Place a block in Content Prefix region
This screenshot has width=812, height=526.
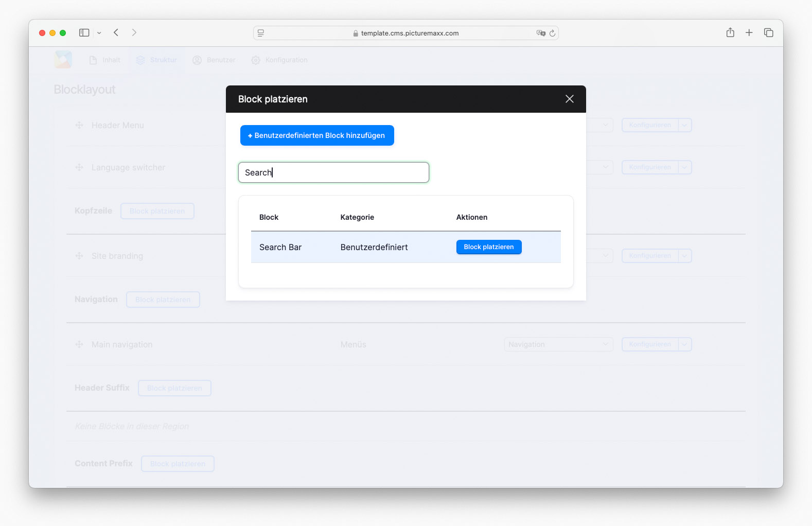[178, 464]
